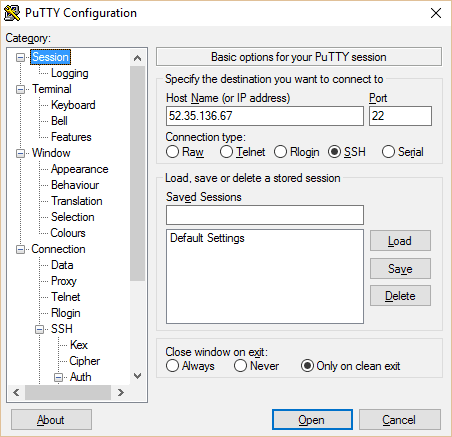Click the Cancel button
Image resolution: width=452 pixels, height=437 pixels.
400,420
